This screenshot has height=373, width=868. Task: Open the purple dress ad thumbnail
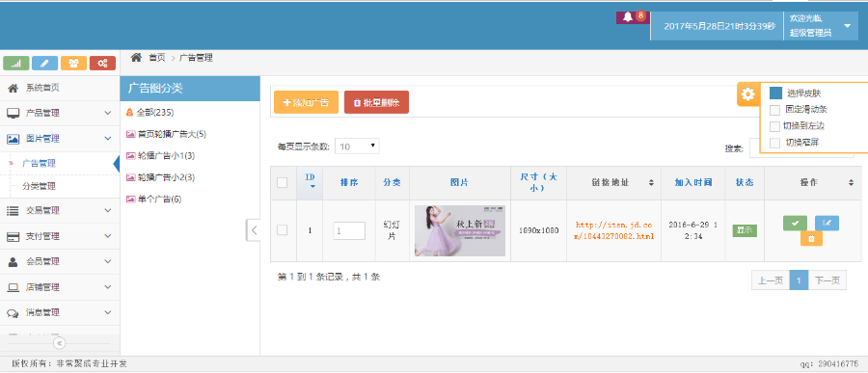[460, 230]
